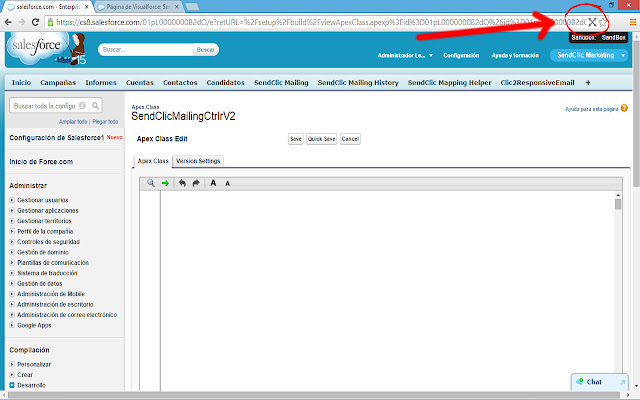Click the editor scrollbar up arrow

(618, 195)
